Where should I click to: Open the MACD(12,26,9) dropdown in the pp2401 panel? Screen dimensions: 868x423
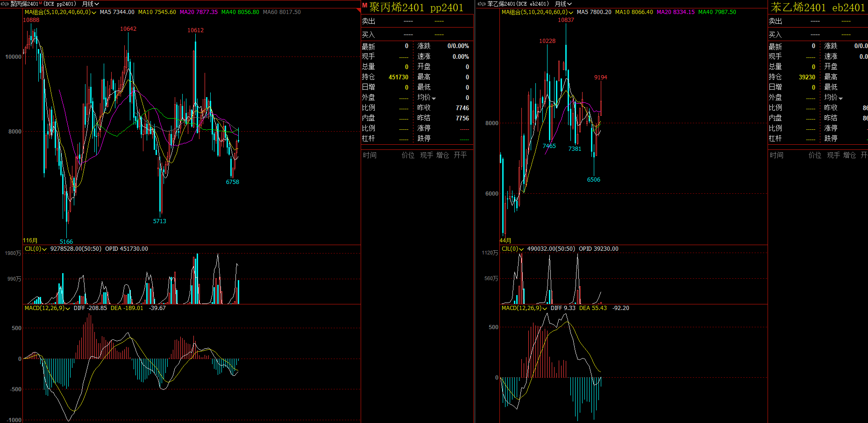pyautogui.click(x=68, y=309)
